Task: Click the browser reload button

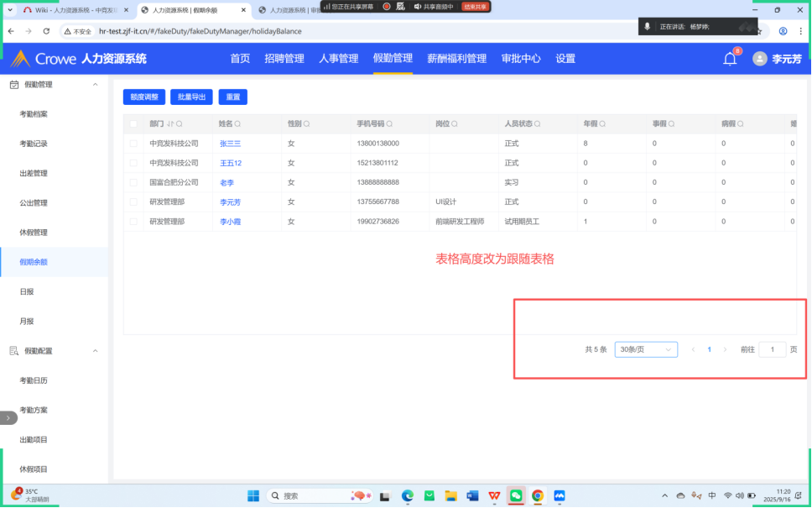Action: point(46,31)
